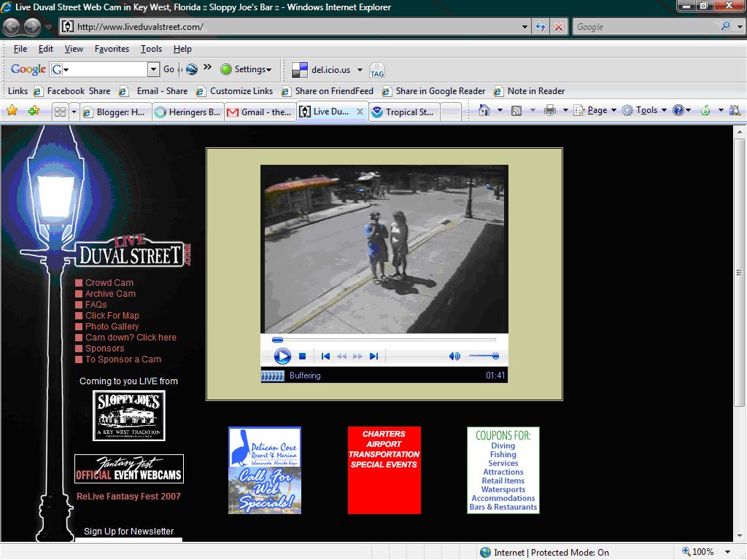Open the Favorites menu

112,49
